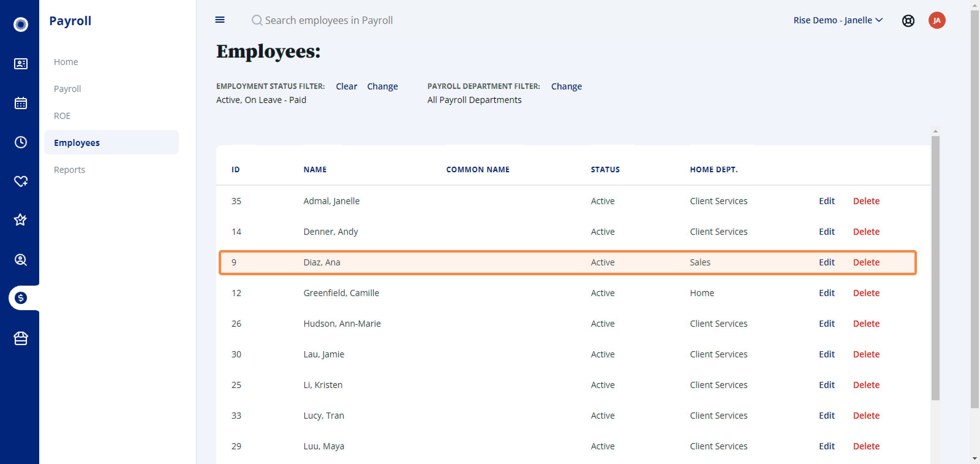Click the search magnifier icon
The image size is (980, 464).
point(257,20)
